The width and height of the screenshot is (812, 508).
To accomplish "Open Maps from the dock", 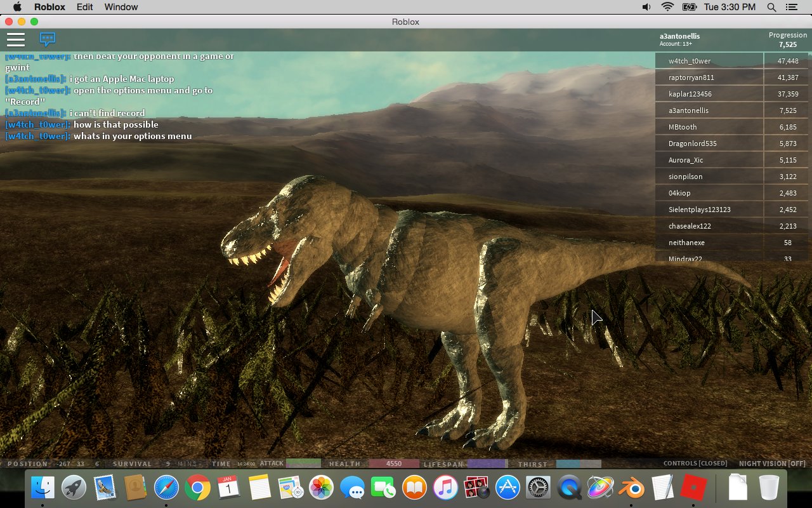I will pyautogui.click(x=291, y=488).
